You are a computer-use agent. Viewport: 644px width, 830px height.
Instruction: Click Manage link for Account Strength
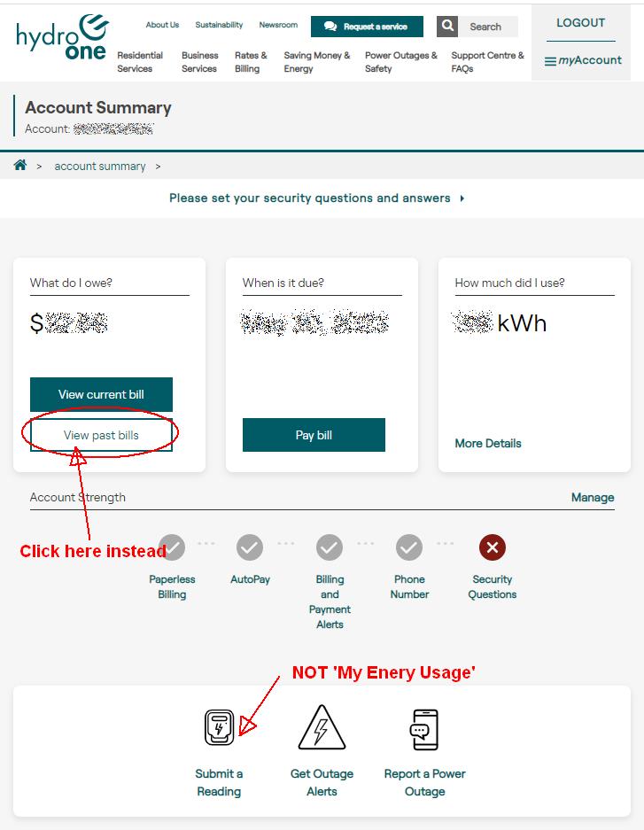pyautogui.click(x=593, y=498)
